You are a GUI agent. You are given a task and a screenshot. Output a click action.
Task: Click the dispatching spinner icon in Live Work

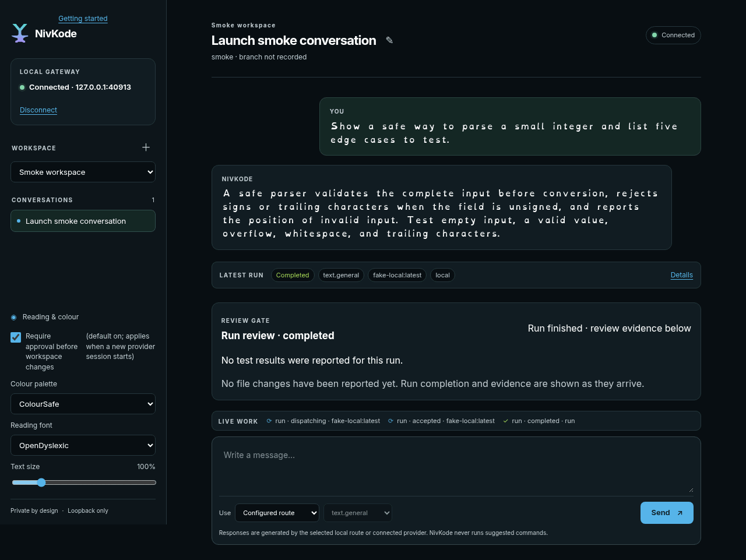(x=269, y=421)
